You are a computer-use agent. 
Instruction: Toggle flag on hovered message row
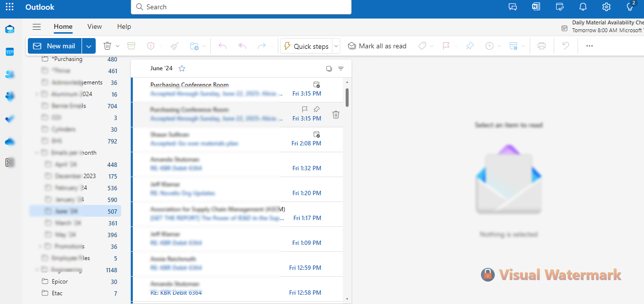pyautogui.click(x=305, y=109)
